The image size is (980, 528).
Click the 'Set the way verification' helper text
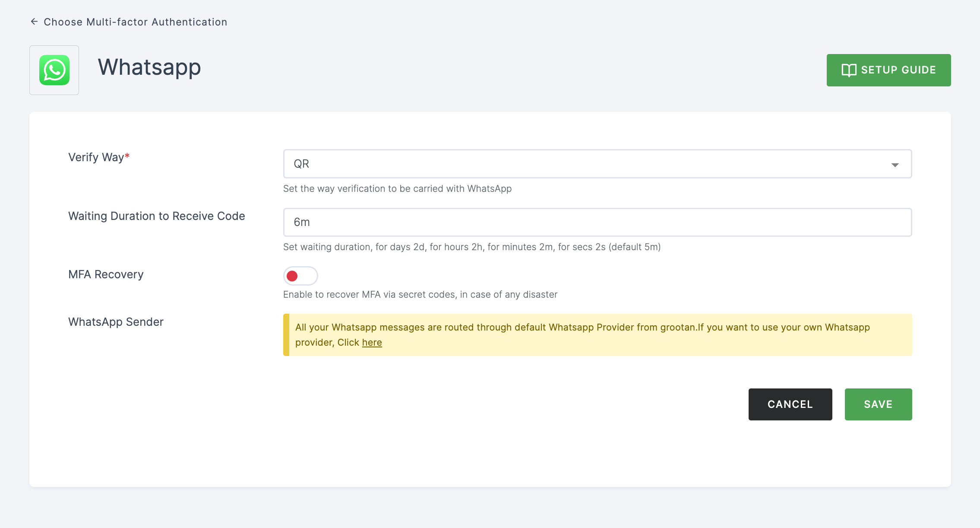point(397,189)
